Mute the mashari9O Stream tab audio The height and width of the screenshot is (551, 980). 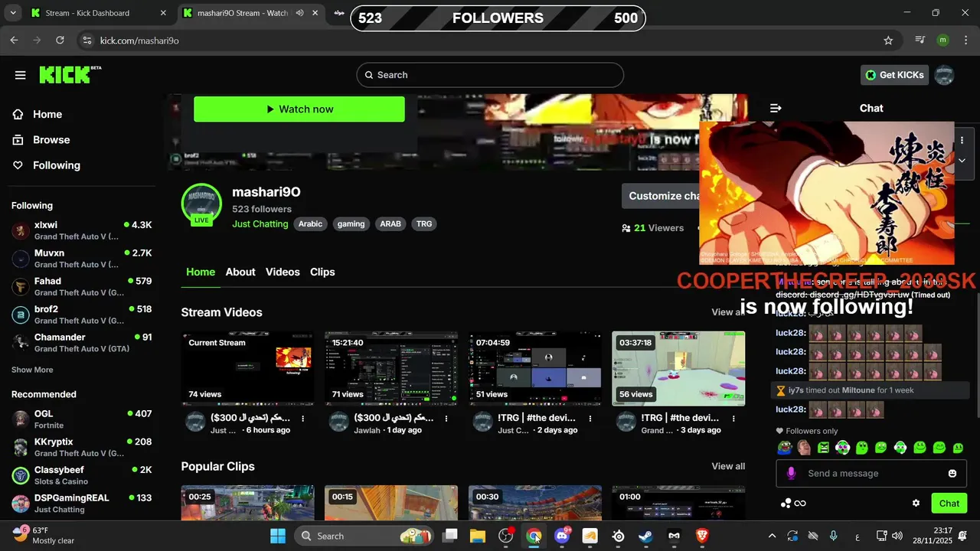tap(299, 13)
